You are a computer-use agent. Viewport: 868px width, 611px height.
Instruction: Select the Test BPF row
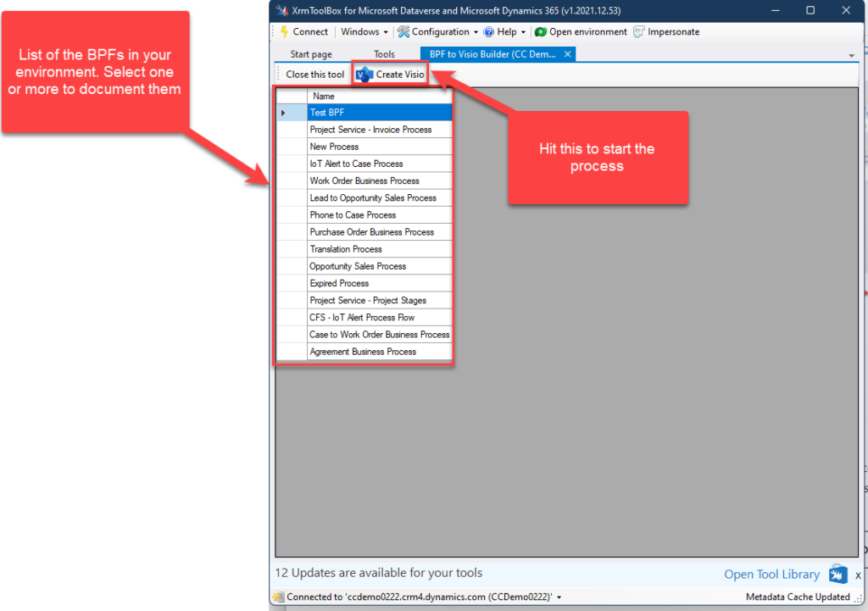380,113
